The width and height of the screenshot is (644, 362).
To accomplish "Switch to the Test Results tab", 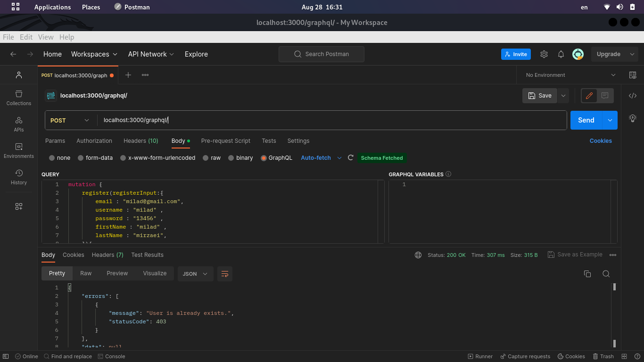I will tap(147, 255).
